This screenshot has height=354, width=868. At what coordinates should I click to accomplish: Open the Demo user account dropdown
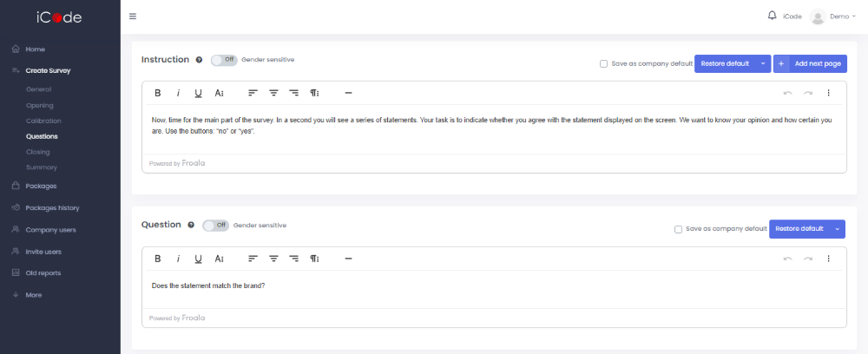(x=832, y=16)
